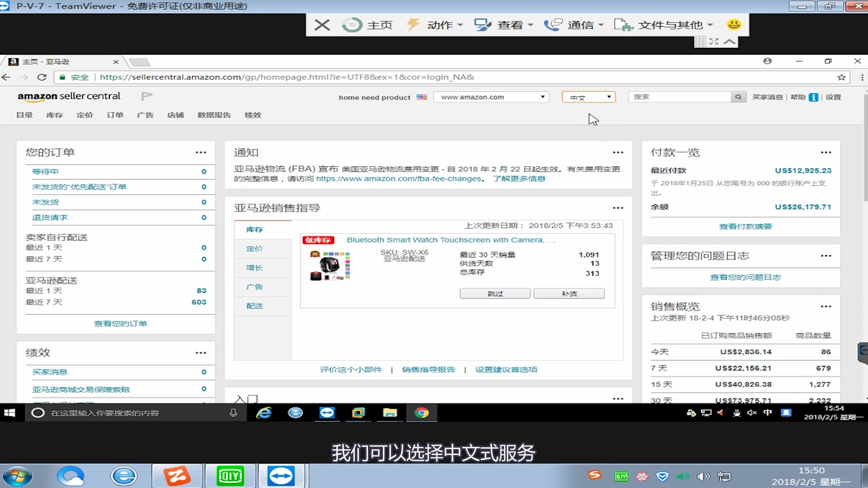Open Chrome three-dot menu

(862, 77)
